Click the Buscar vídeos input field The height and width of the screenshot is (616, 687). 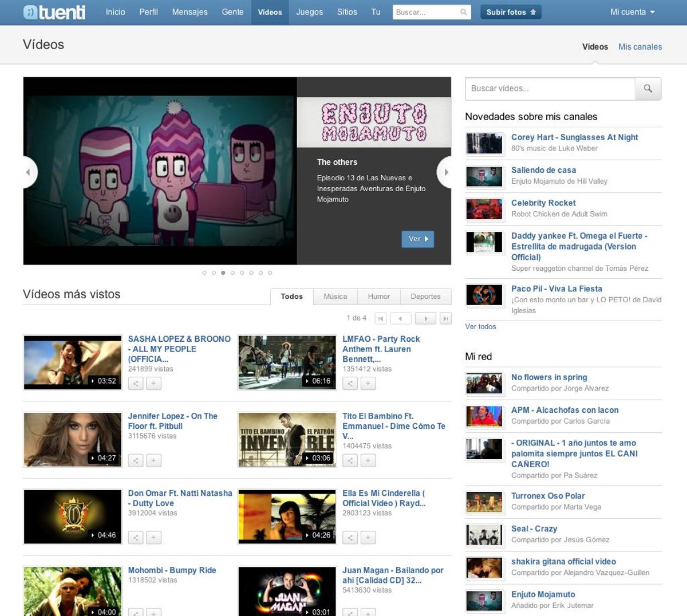point(550,89)
